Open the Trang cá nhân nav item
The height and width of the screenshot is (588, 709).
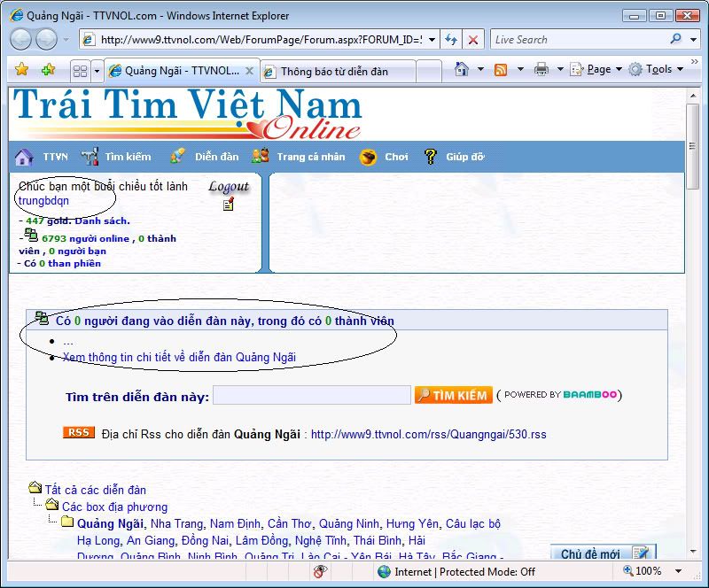coord(311,157)
